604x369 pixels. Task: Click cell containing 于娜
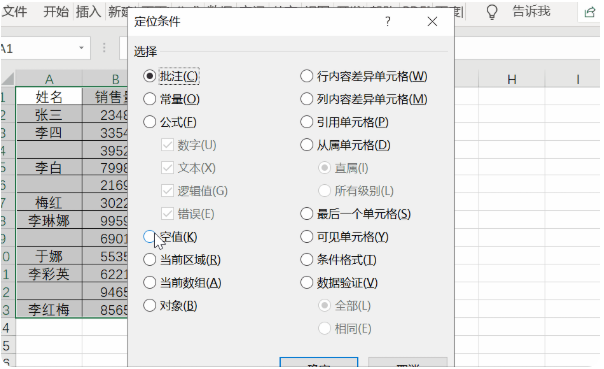pyautogui.click(x=49, y=256)
